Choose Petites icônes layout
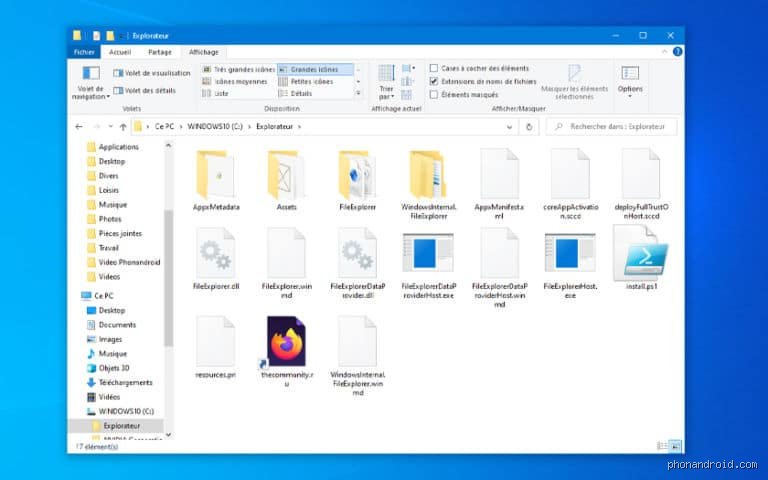 306,81
